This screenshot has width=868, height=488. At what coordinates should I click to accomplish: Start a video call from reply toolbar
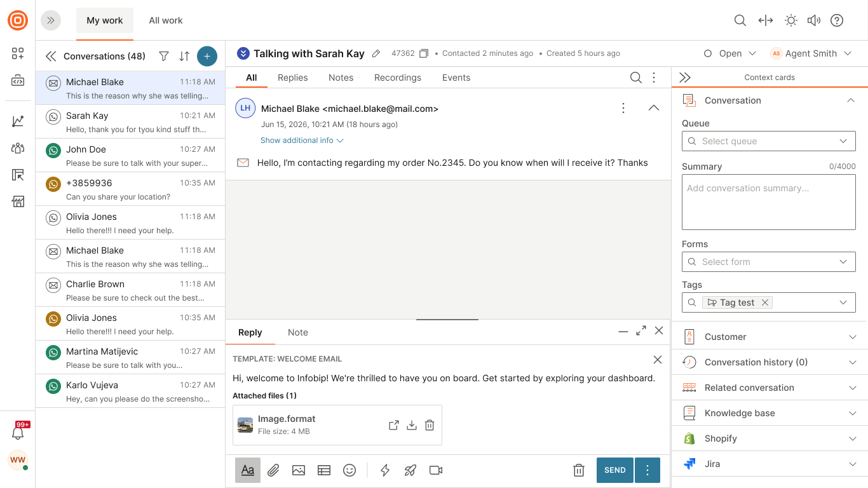(x=436, y=470)
